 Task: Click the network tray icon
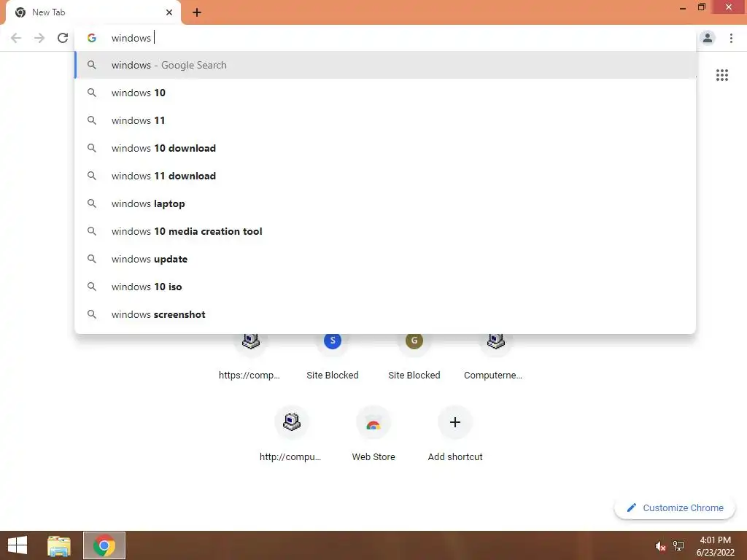click(x=678, y=546)
